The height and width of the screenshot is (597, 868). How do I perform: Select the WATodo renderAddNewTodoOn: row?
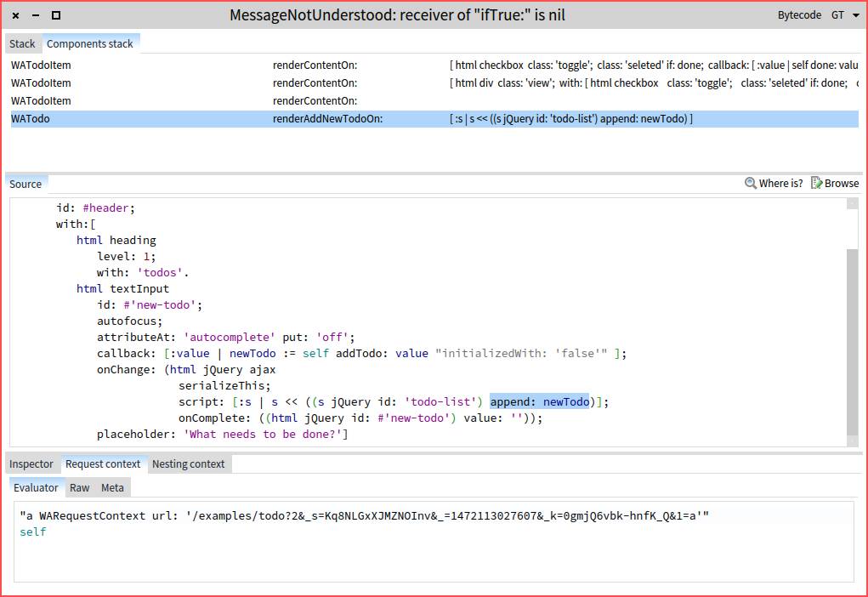[x=434, y=119]
